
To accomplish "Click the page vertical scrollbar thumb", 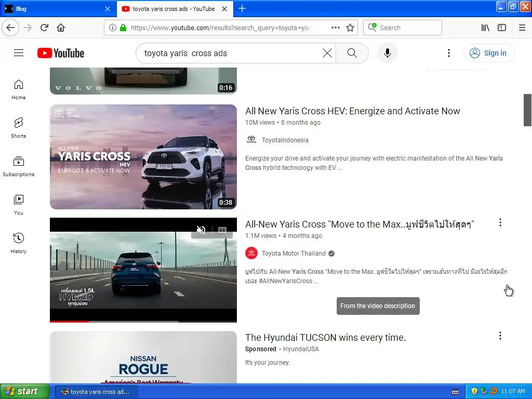I will coord(527,110).
